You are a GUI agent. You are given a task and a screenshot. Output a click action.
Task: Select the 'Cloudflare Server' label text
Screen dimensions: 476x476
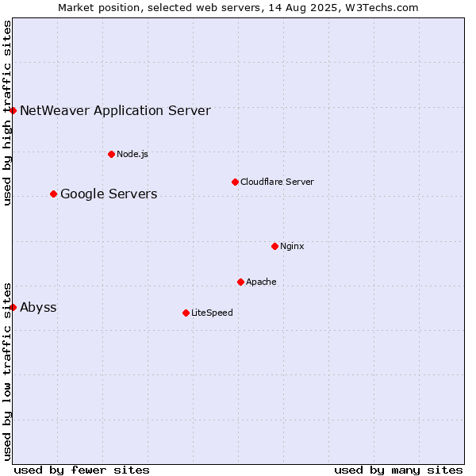click(x=277, y=182)
